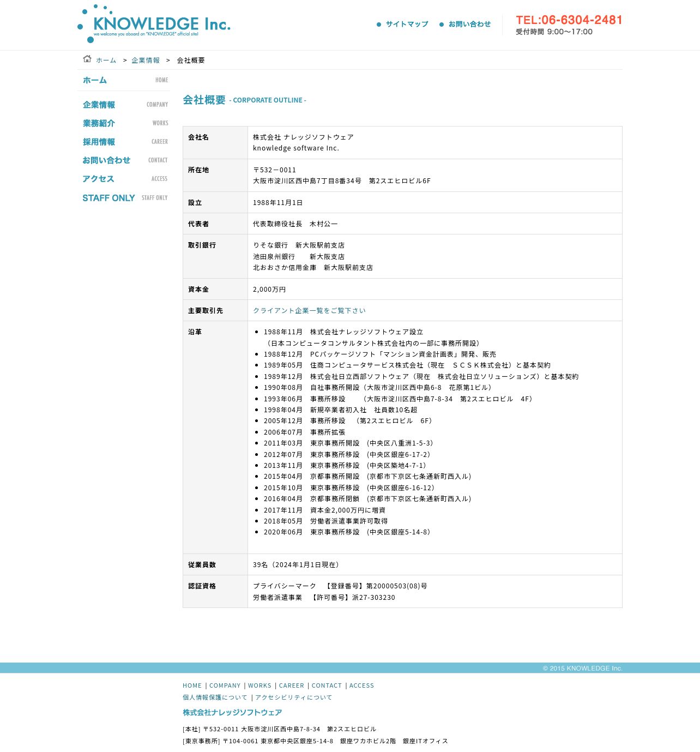Click the 設立 row label
The height and width of the screenshot is (752, 700).
pyautogui.click(x=195, y=203)
